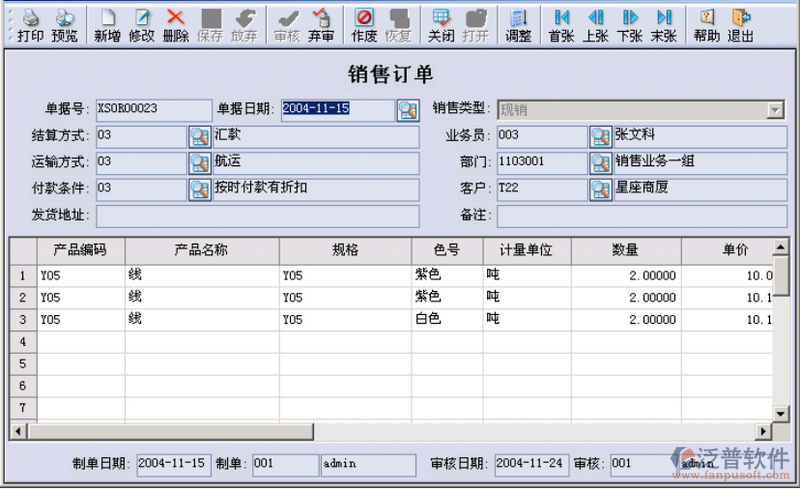The height and width of the screenshot is (491, 800).
Task: Open 预览 print preview
Action: pyautogui.click(x=64, y=25)
